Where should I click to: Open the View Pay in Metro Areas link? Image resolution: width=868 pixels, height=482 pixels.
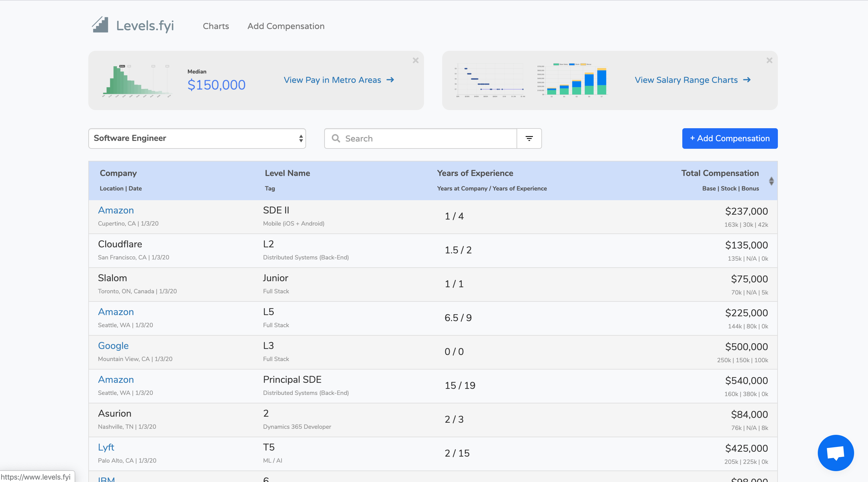pos(332,80)
